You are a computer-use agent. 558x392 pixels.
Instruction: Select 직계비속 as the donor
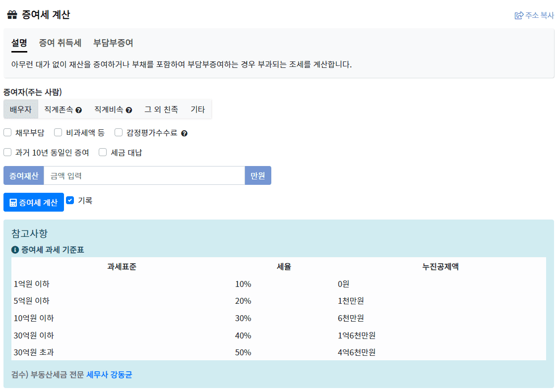point(113,109)
